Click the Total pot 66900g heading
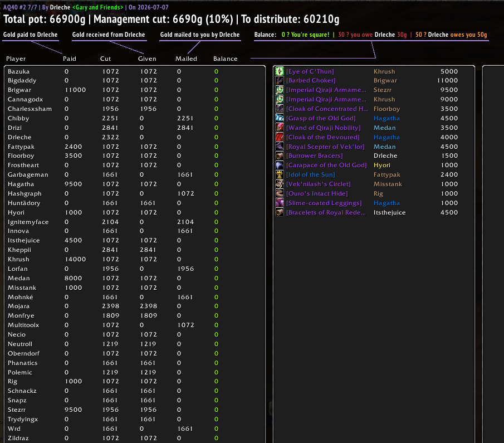Viewport: 504px width, 443px height. coord(45,19)
